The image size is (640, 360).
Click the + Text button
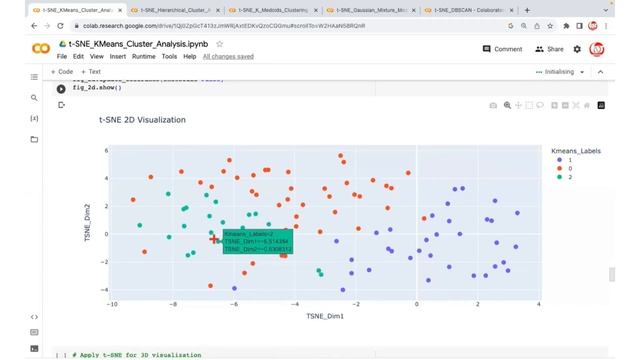91,72
